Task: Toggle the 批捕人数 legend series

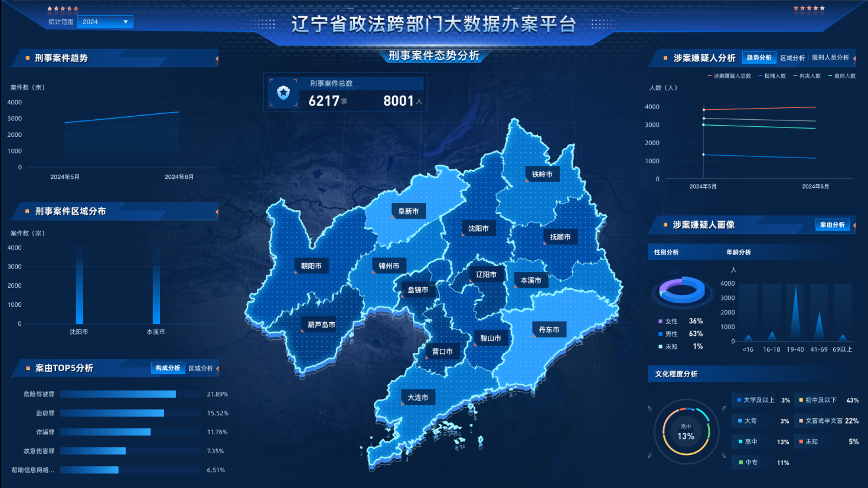Action: point(772,76)
